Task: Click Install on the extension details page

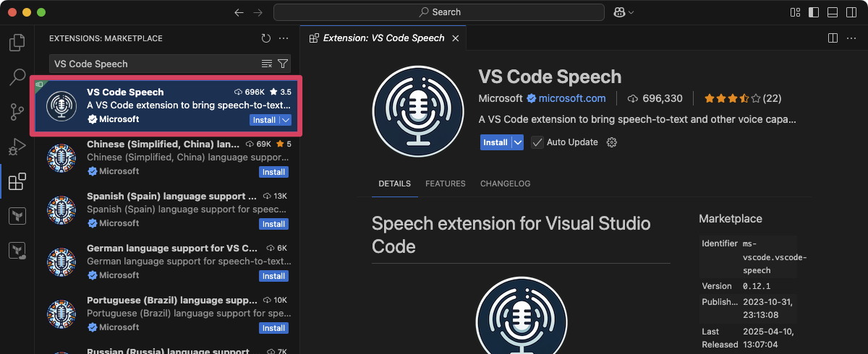Action: pos(495,142)
